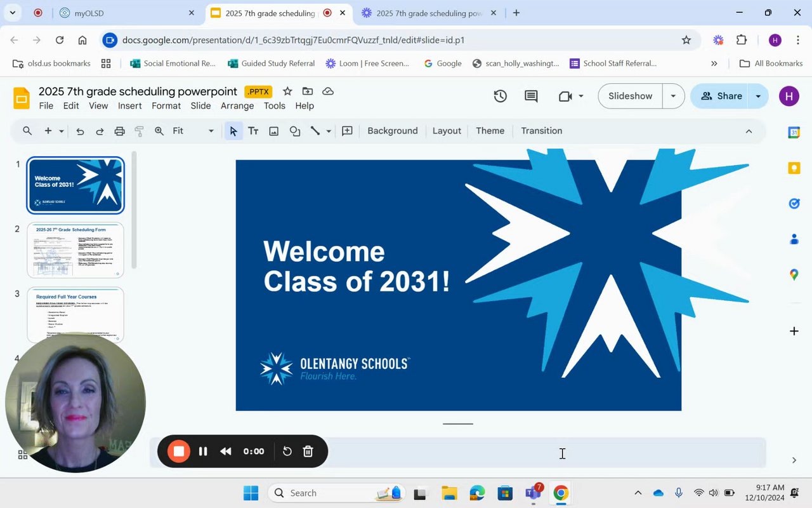Open comment history speech bubble
The image size is (812, 508).
tap(531, 96)
